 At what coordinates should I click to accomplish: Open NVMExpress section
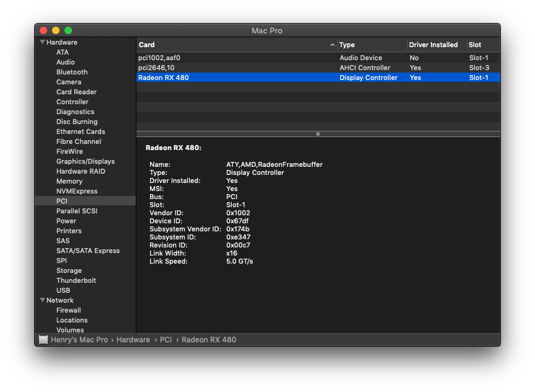77,191
